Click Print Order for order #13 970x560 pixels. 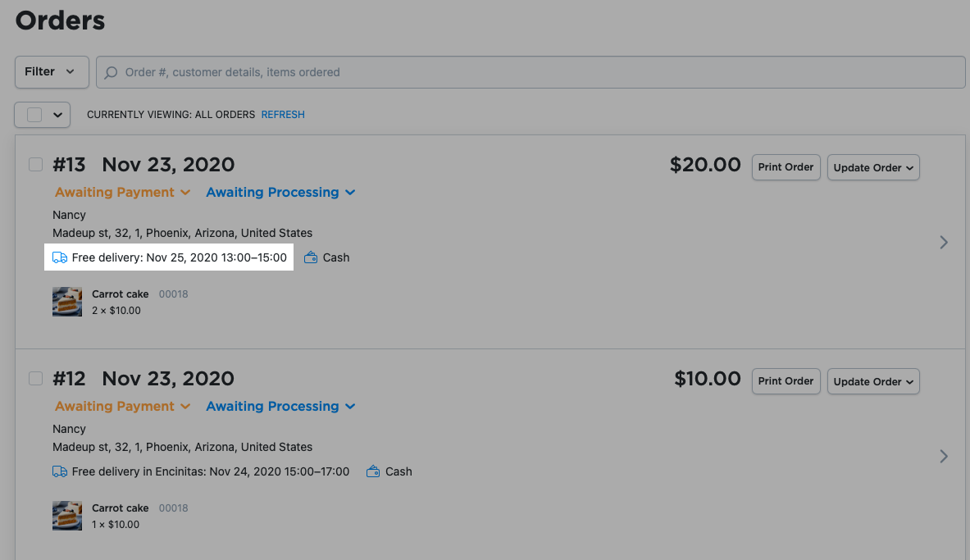click(786, 167)
